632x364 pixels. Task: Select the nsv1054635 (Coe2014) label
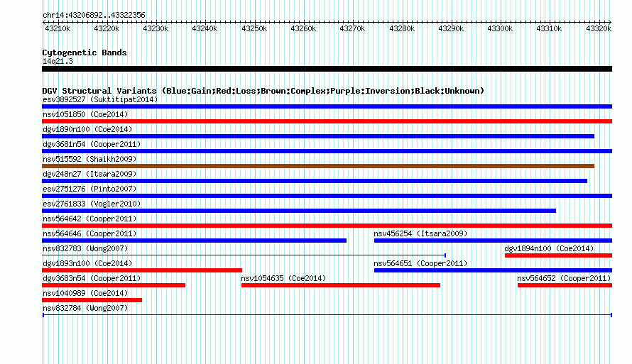283,278
